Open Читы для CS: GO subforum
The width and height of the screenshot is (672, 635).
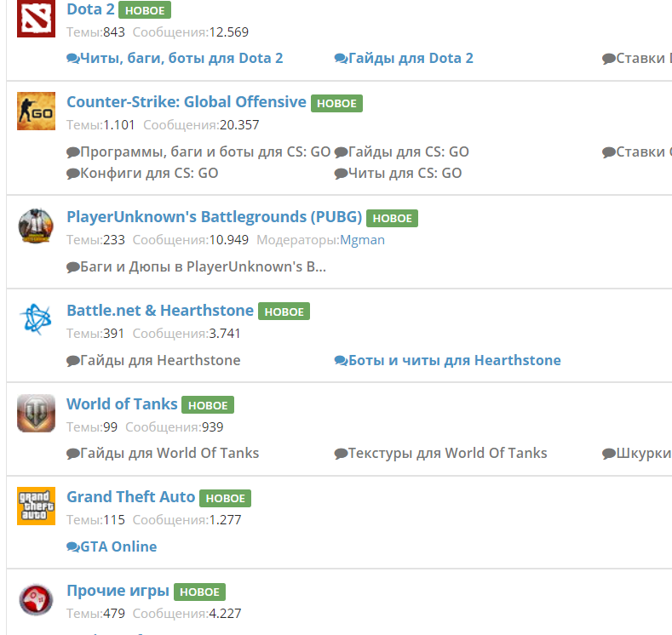coord(405,174)
